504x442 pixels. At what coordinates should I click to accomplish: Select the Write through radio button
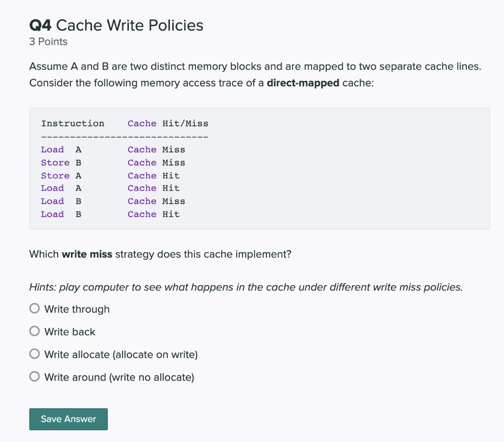click(34, 308)
